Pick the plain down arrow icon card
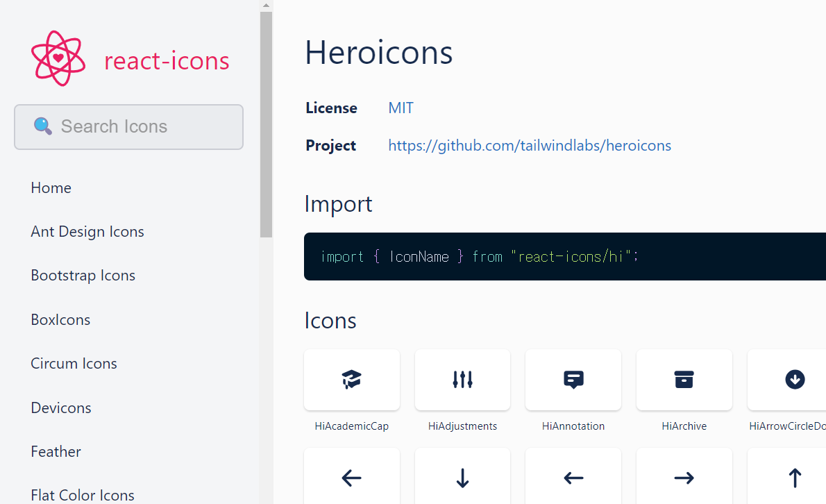 462,476
